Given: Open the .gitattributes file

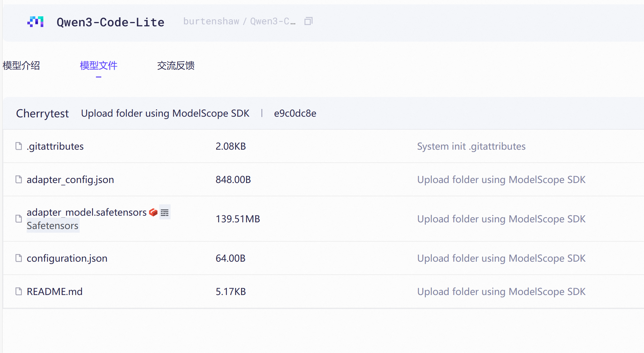Looking at the screenshot, I should coord(55,146).
